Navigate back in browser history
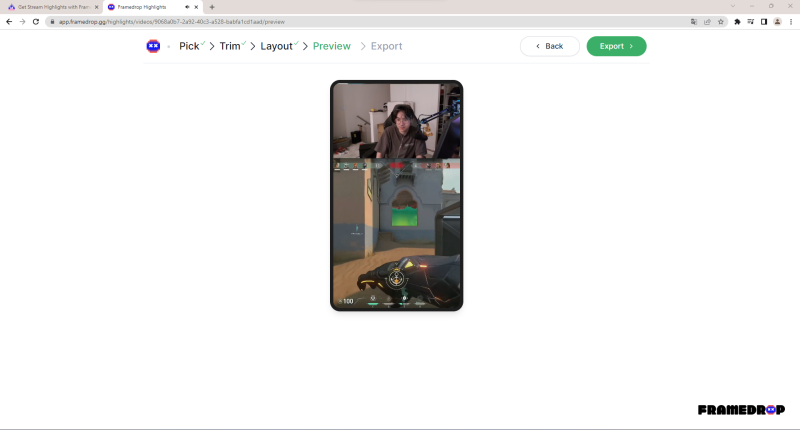 9,22
